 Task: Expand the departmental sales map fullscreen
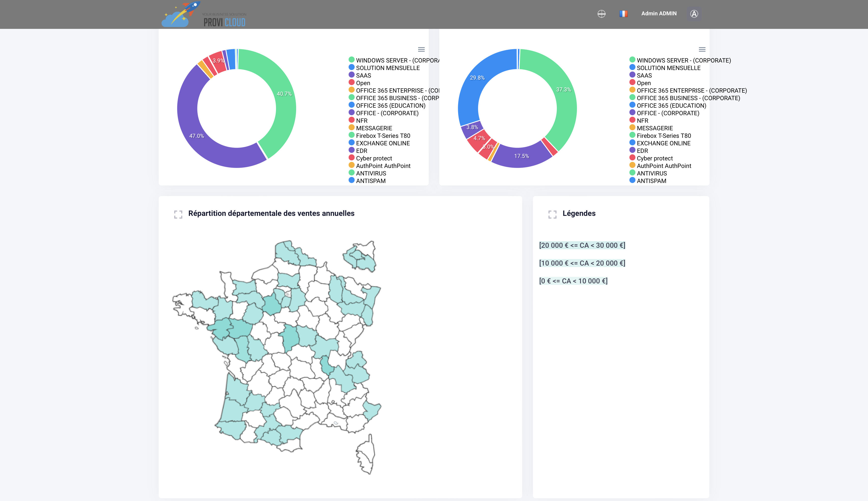[x=178, y=214]
